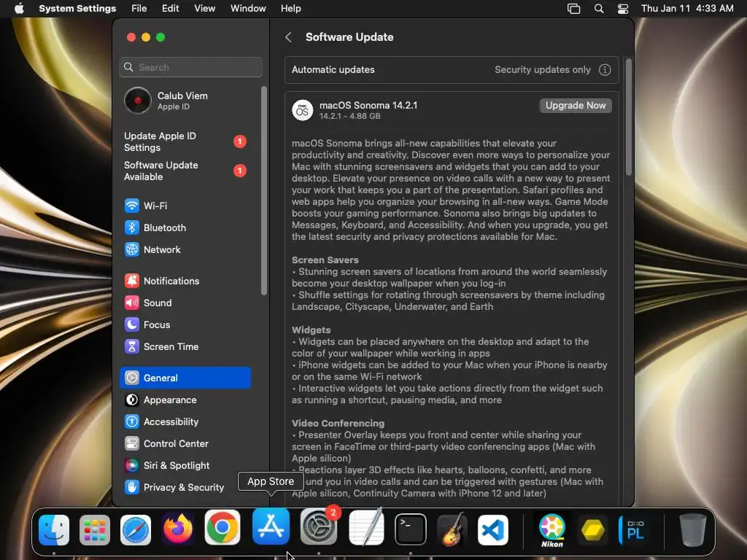Image resolution: width=747 pixels, height=560 pixels.
Task: Launch GarageBand from the Dock
Action: tap(452, 529)
